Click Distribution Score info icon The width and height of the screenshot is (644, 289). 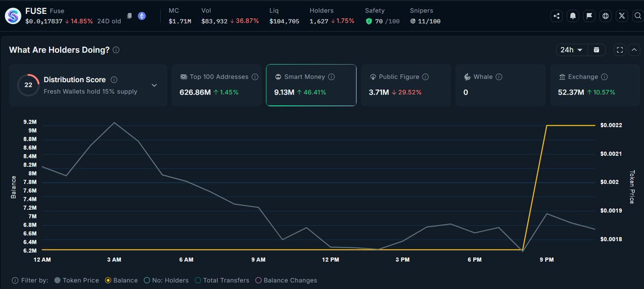[x=114, y=80]
